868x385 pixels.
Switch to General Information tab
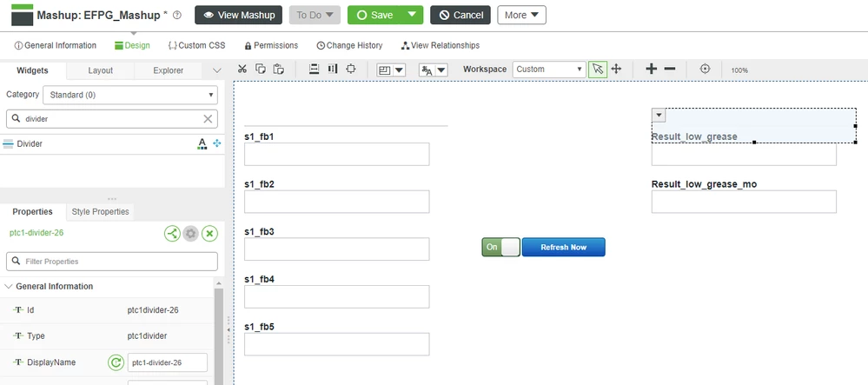pyautogui.click(x=56, y=45)
